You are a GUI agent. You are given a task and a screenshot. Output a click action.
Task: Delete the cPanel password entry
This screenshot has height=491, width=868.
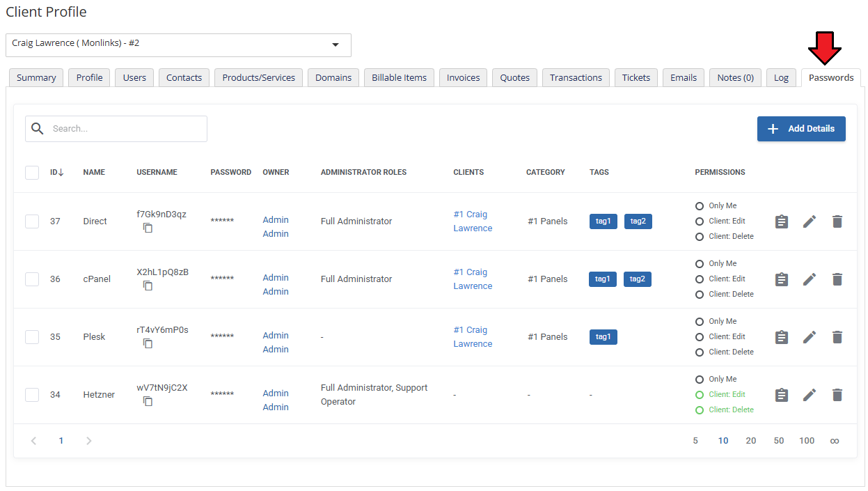click(x=837, y=279)
